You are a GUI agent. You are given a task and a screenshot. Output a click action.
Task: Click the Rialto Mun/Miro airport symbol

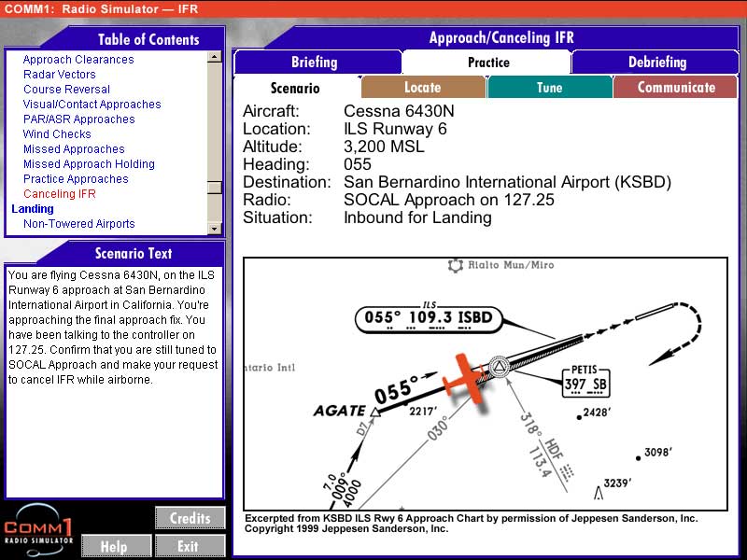tap(455, 266)
